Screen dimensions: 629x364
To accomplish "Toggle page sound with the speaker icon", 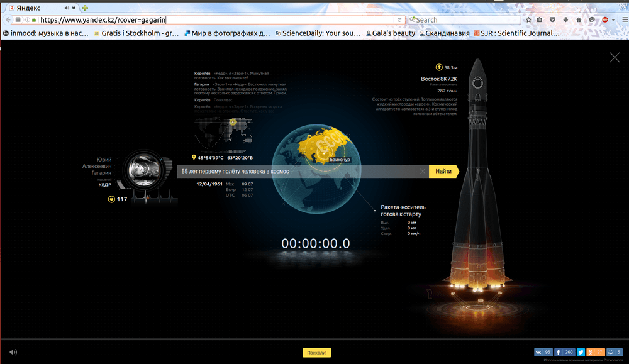I will 13,352.
